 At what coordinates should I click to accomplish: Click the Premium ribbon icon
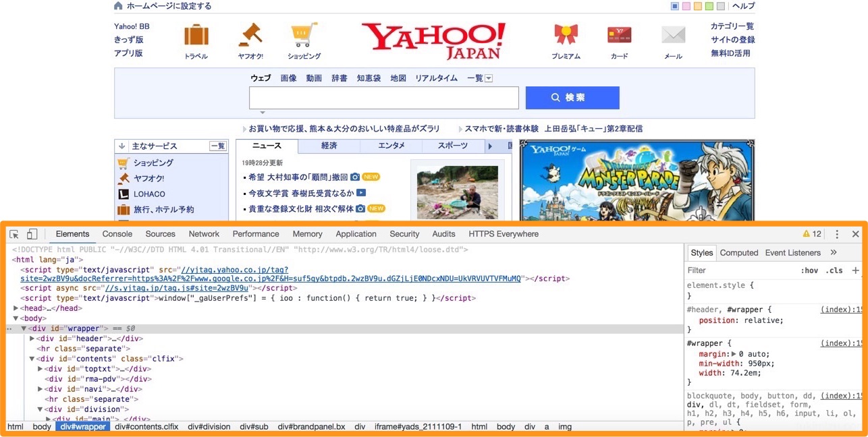[x=566, y=35]
